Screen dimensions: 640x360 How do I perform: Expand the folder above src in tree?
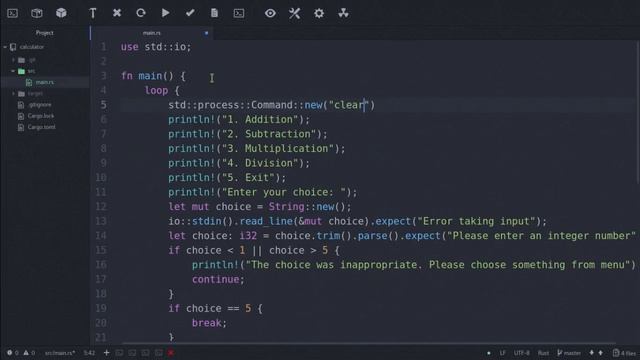13,60
